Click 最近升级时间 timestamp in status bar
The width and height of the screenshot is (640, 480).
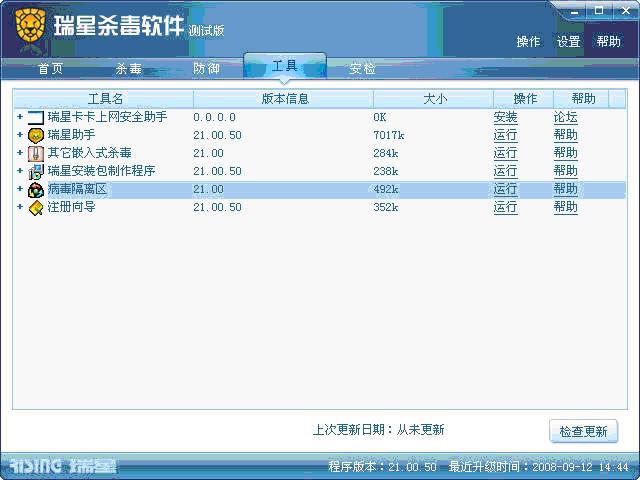538,467
